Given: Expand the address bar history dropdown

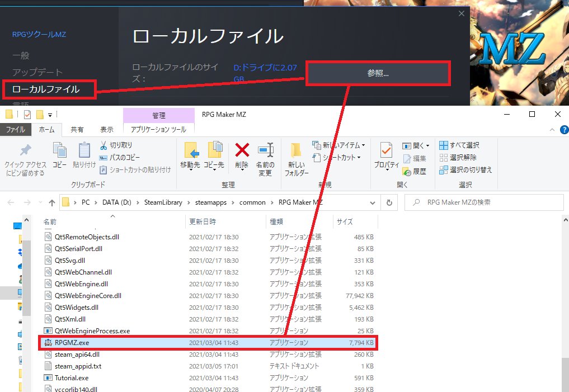Looking at the screenshot, I should (372, 202).
